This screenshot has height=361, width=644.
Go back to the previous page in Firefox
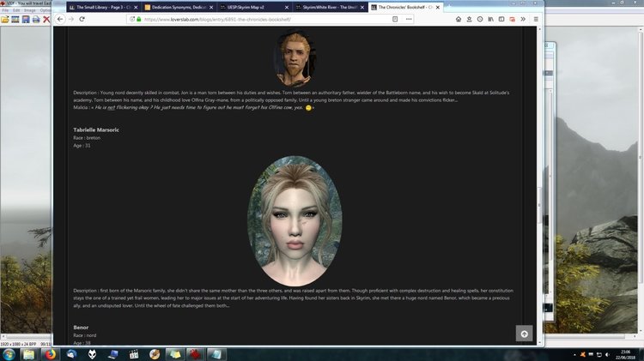click(x=60, y=19)
